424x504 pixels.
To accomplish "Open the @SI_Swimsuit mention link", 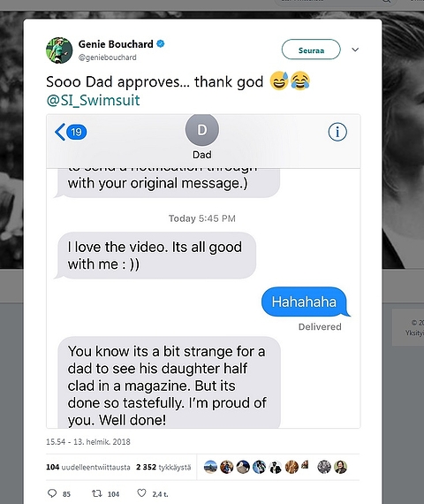I will [x=93, y=100].
